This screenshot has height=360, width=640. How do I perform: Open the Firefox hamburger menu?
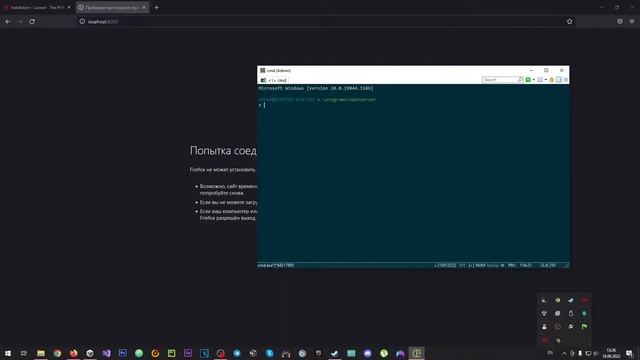coord(632,21)
